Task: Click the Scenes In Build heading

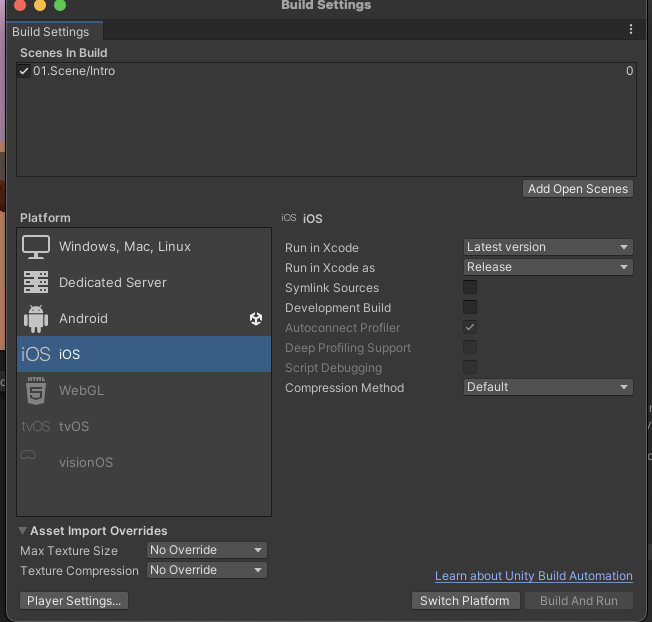Action: tap(64, 53)
